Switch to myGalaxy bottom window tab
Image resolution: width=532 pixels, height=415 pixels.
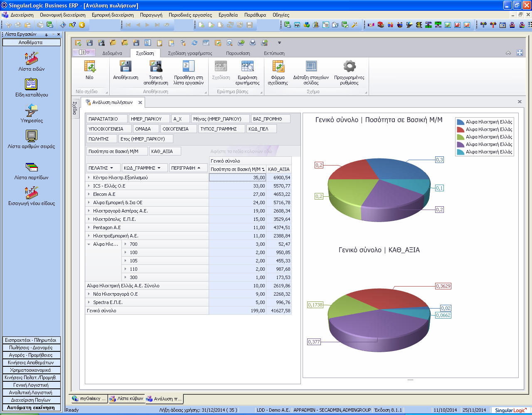coord(89,398)
